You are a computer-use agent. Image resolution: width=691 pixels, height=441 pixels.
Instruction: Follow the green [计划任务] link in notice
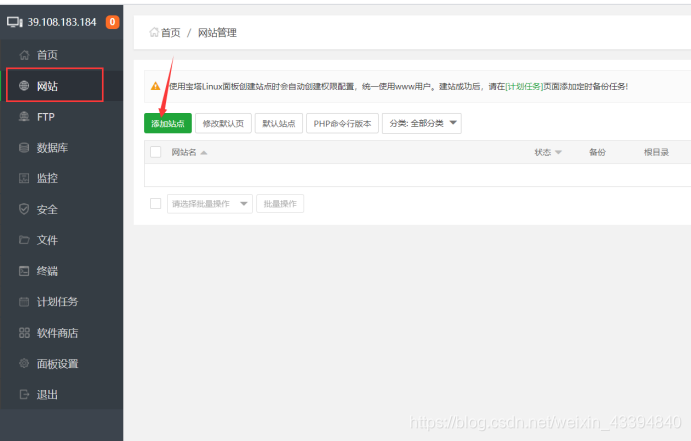[524, 86]
